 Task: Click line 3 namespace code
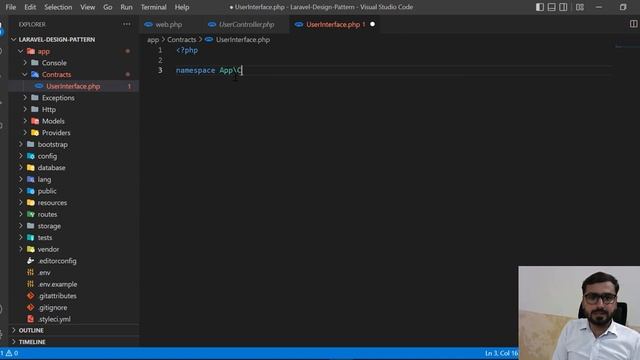209,71
